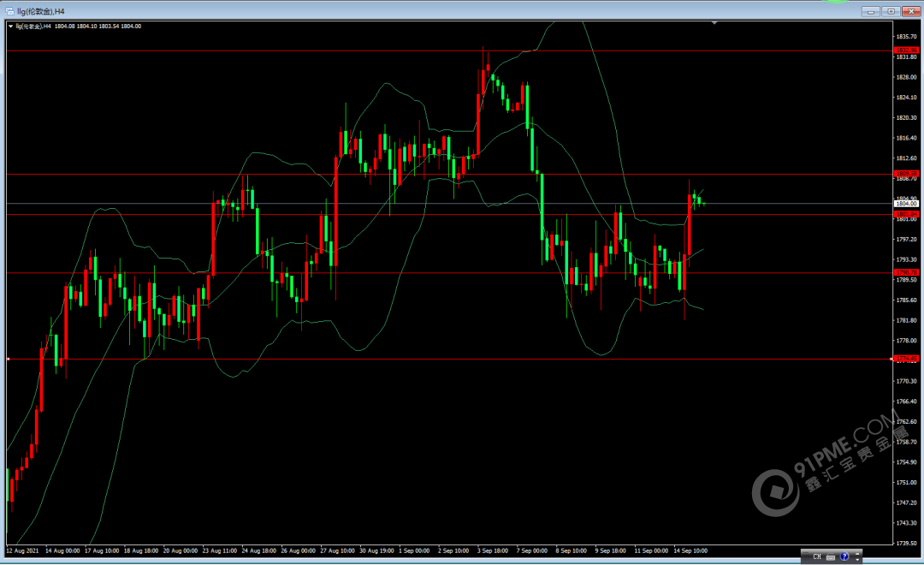Click the chart window icon in title bar
The image size is (924, 565).
(9, 11)
